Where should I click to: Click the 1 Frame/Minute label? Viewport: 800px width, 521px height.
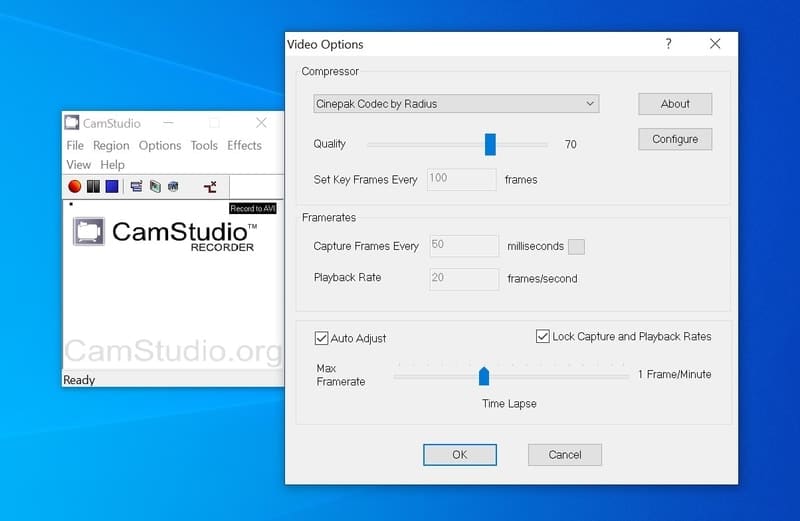(674, 375)
